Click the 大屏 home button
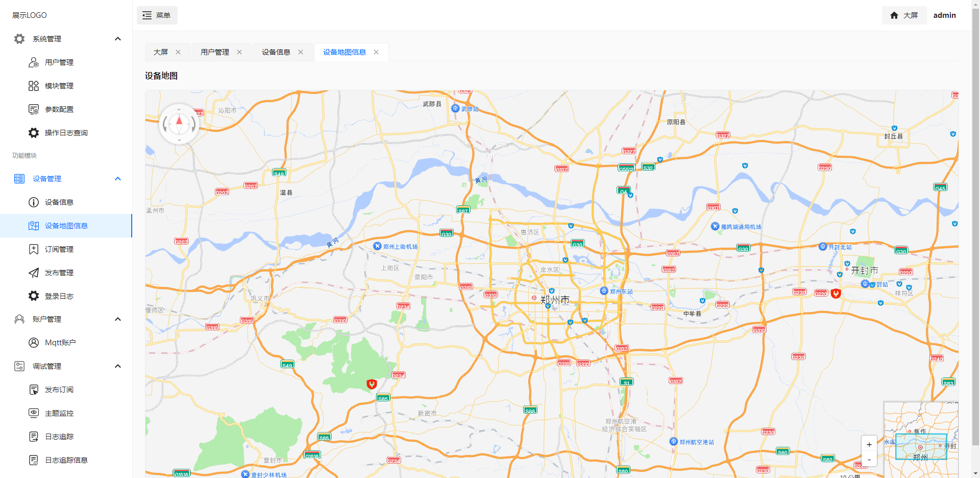This screenshot has height=478, width=980. coord(904,15)
